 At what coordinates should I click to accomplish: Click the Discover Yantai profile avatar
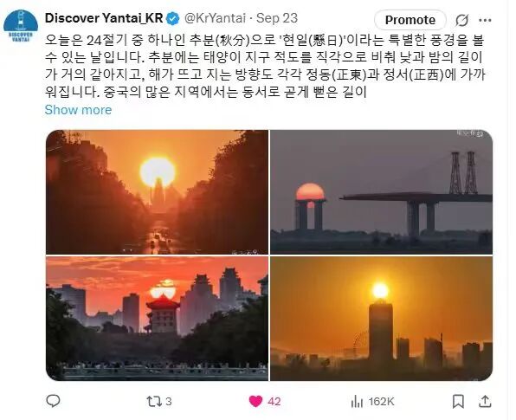21,26
